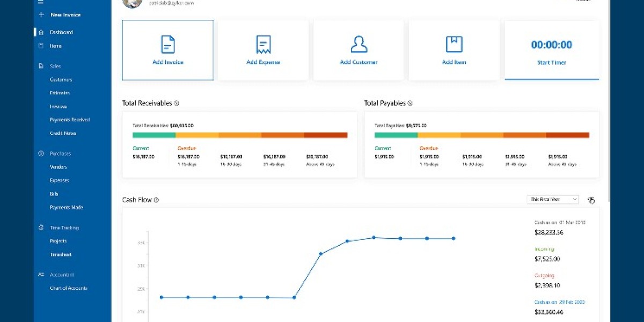Click the page vertical scrollbar
Screen dimensions: 644x322
(x=609, y=102)
